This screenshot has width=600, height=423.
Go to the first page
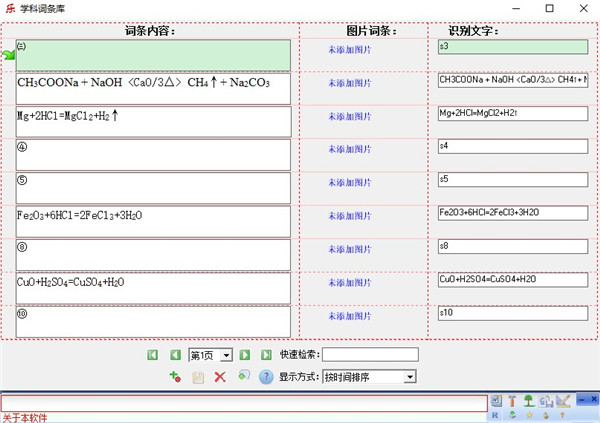[x=153, y=355]
